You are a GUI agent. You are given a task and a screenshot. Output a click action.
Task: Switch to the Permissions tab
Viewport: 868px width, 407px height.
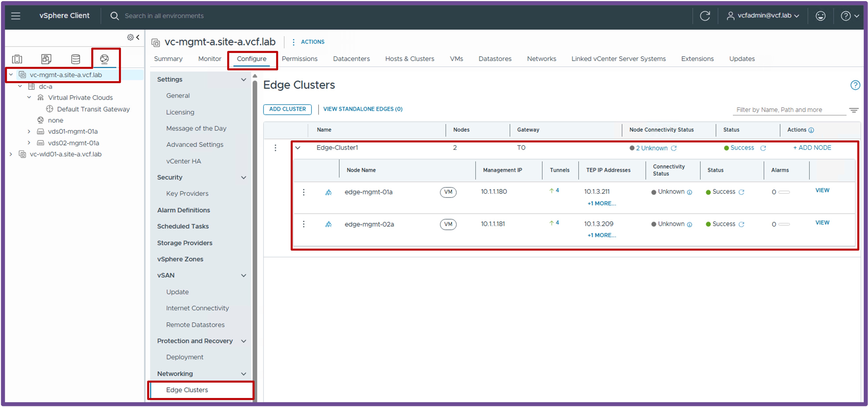(x=300, y=59)
